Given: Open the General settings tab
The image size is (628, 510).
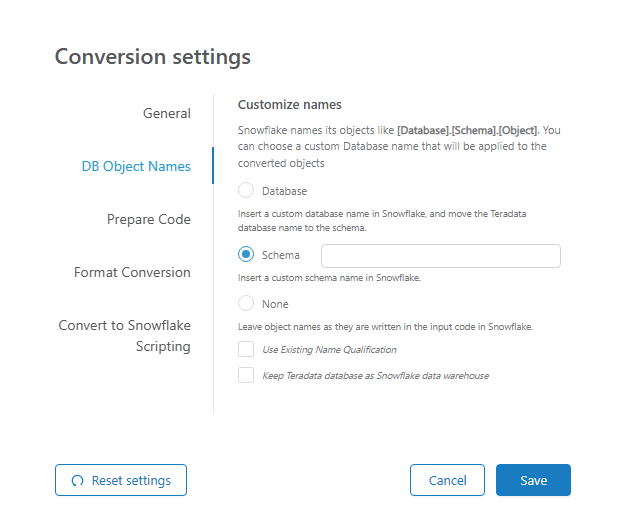Looking at the screenshot, I should coord(166,113).
